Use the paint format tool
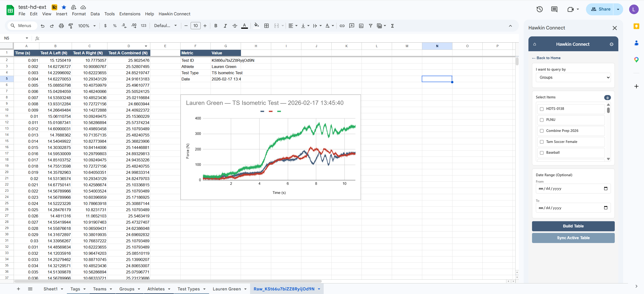Image resolution: width=644 pixels, height=294 pixels. (71, 26)
